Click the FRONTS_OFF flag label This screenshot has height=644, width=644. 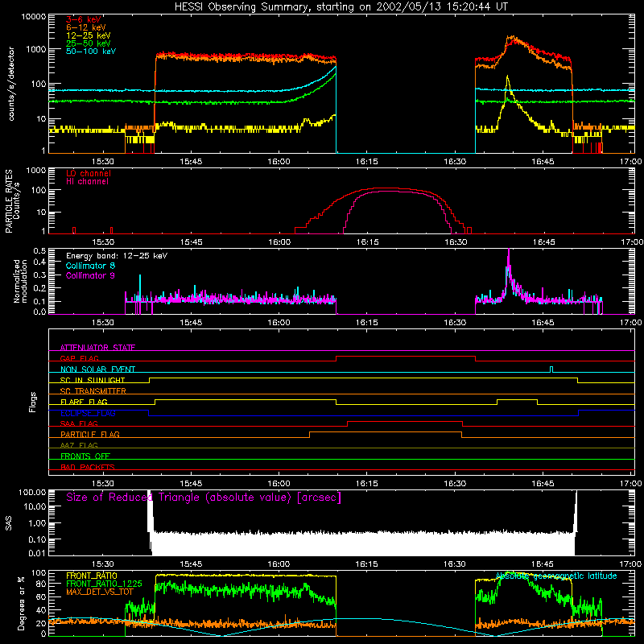tap(85, 456)
